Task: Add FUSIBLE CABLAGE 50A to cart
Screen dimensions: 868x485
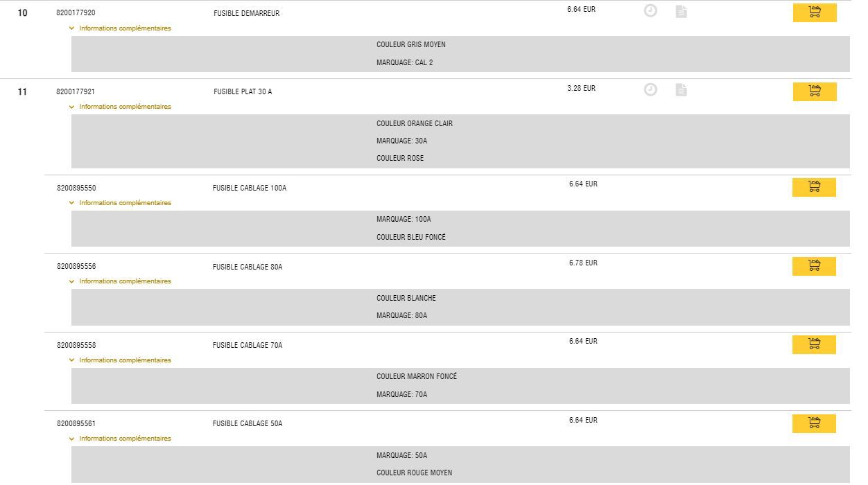Action: click(814, 423)
